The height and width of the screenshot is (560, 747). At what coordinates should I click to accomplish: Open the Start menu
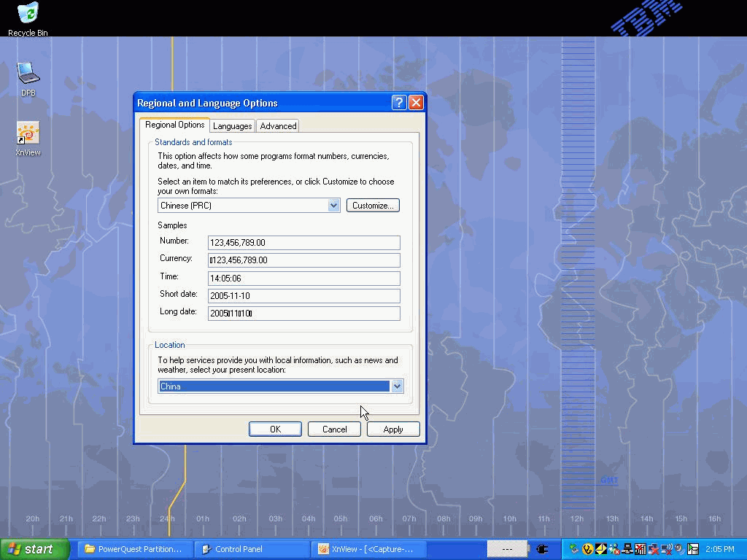click(34, 549)
